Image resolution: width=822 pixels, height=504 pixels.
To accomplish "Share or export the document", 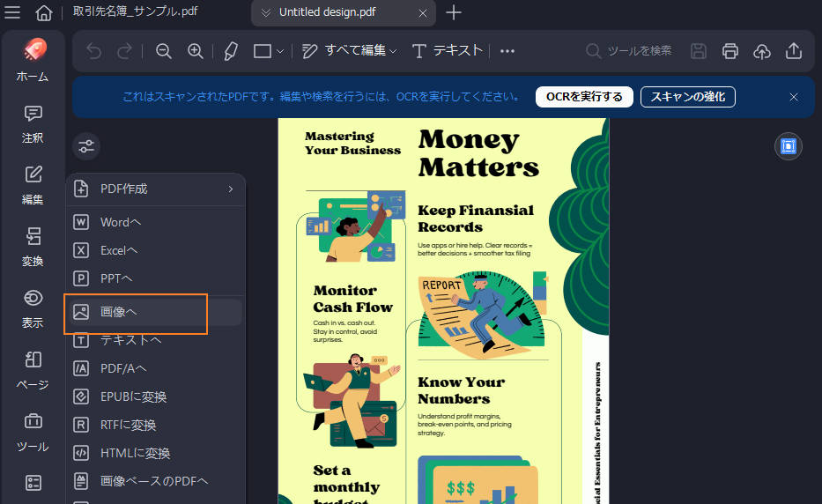I will click(794, 51).
